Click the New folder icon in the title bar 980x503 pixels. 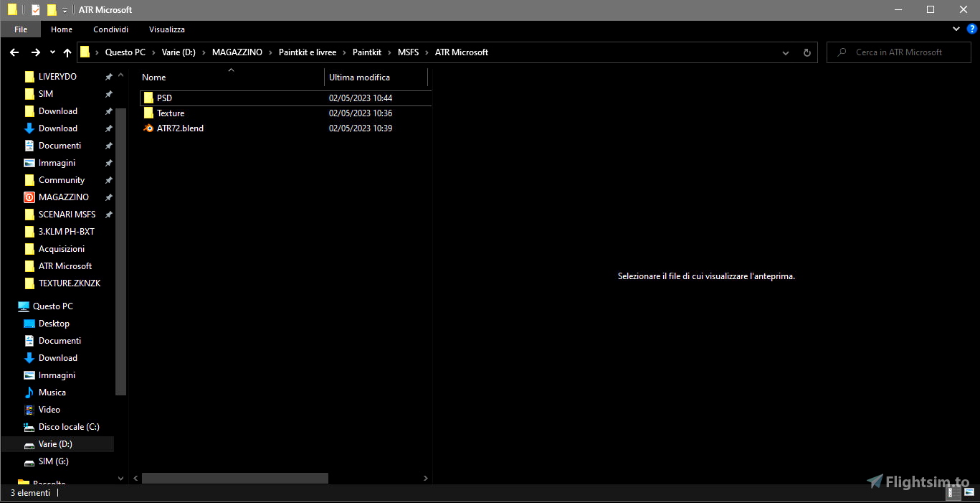52,10
